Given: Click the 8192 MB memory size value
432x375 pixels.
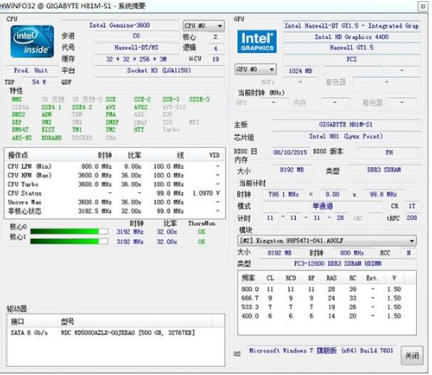Looking at the screenshot, I should 292,170.
